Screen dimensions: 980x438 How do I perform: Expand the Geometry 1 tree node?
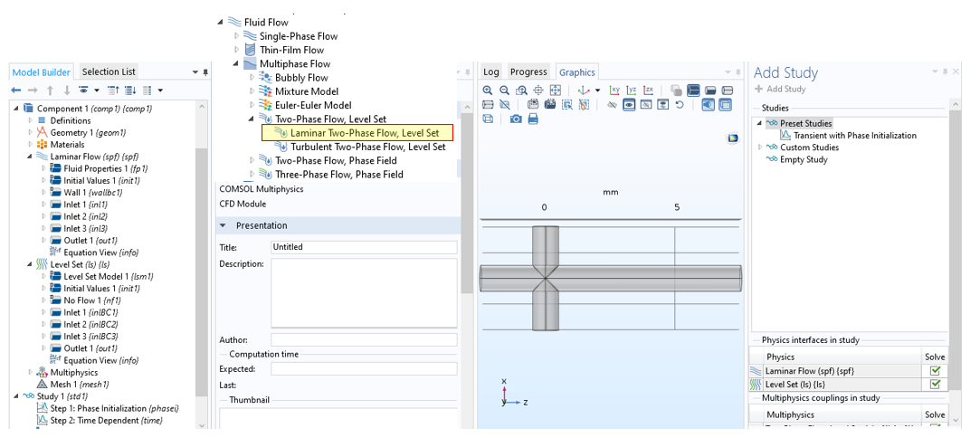pyautogui.click(x=30, y=132)
